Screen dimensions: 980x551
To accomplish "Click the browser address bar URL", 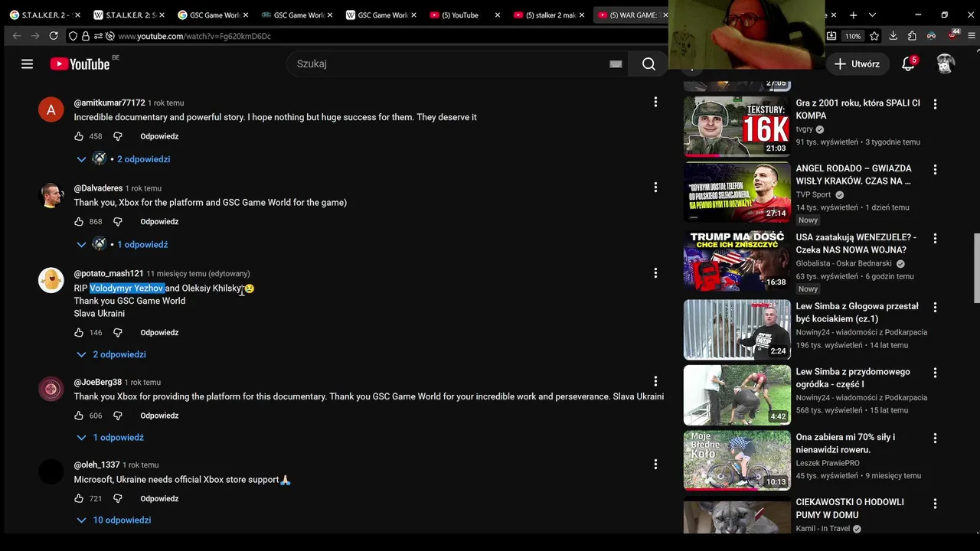I will [194, 36].
